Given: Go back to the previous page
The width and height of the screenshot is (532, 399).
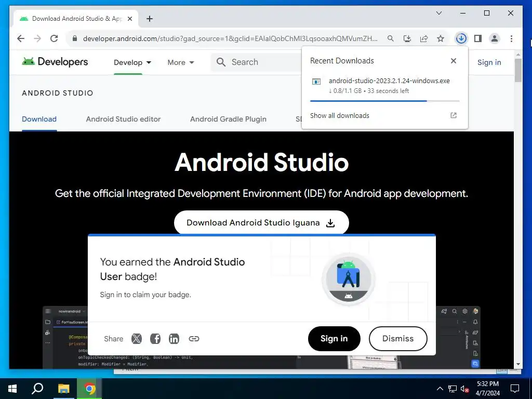Looking at the screenshot, I should (x=21, y=38).
